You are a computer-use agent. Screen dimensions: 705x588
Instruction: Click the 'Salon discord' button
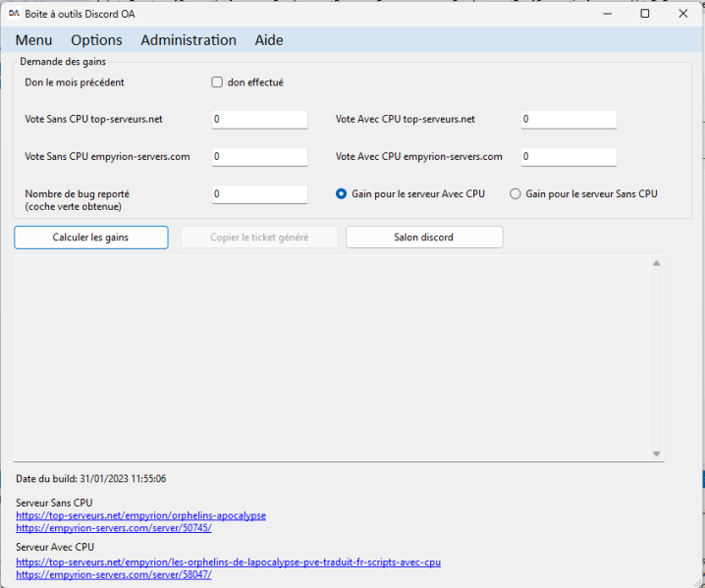pos(424,238)
